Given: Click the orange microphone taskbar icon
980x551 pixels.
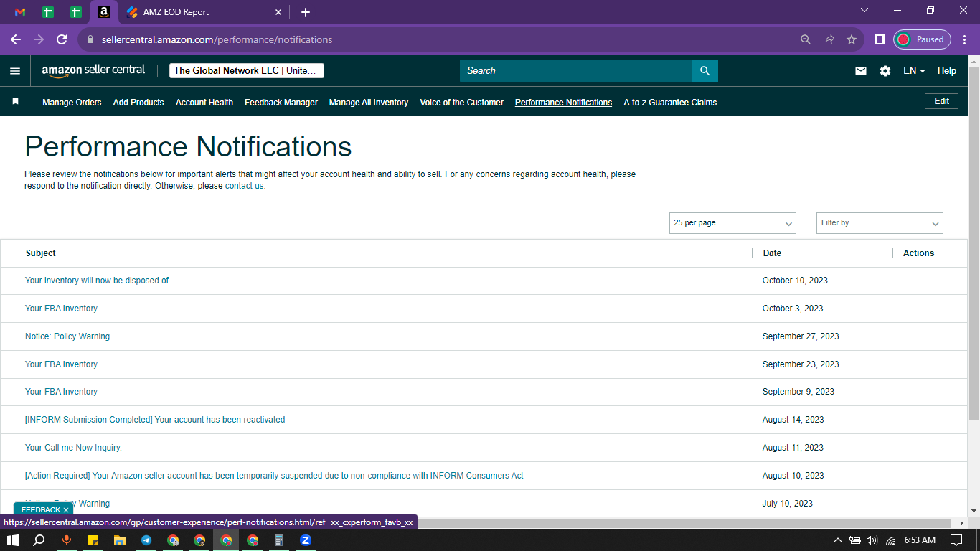Looking at the screenshot, I should [67, 540].
